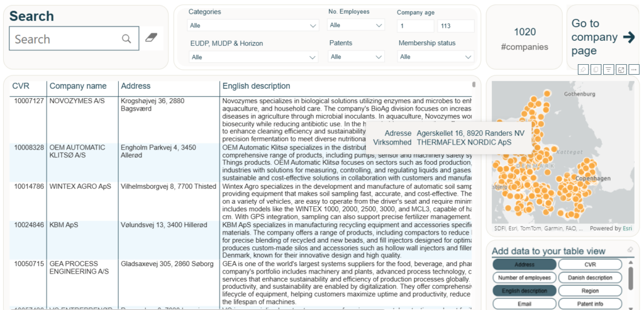Screen dimensions: 644x310
Task: Click the search magnifier icon
Action: [127, 39]
